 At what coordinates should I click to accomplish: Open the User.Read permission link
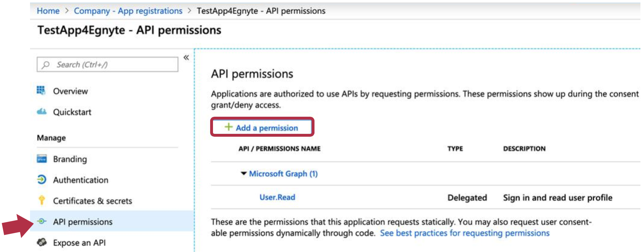(277, 197)
